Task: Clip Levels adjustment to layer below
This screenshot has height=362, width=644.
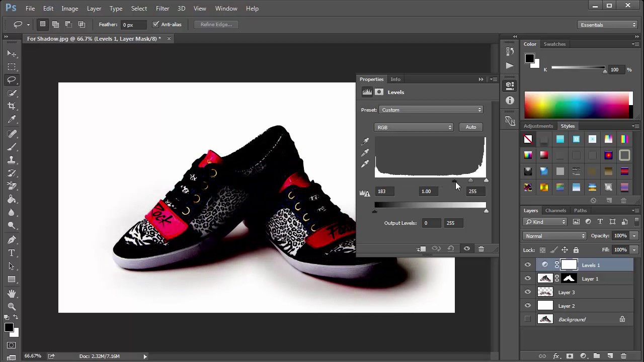Action: tap(421, 249)
